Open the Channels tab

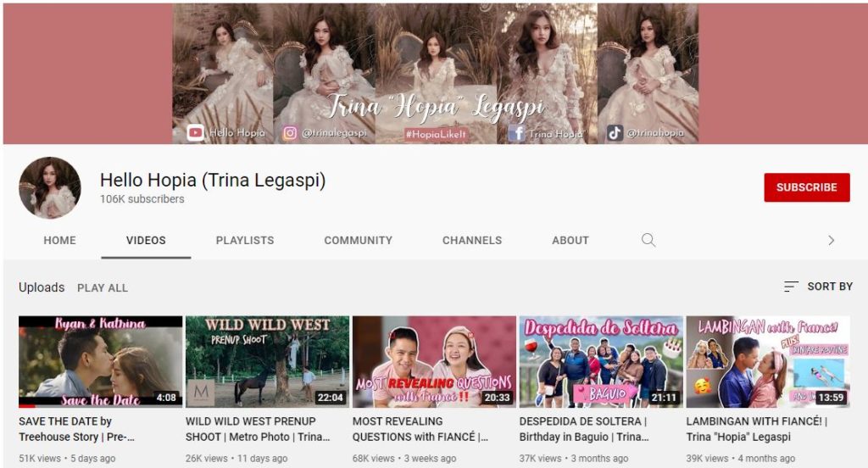pyautogui.click(x=472, y=241)
